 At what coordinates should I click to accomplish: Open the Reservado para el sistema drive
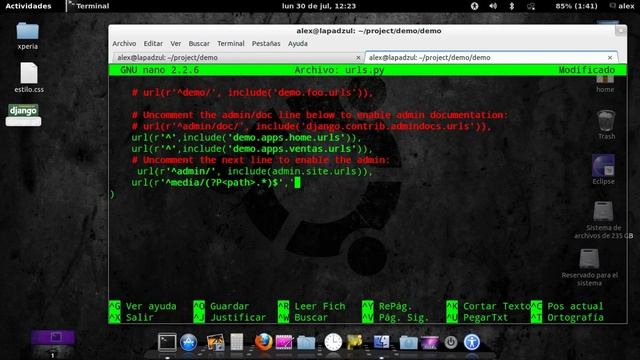(589, 267)
